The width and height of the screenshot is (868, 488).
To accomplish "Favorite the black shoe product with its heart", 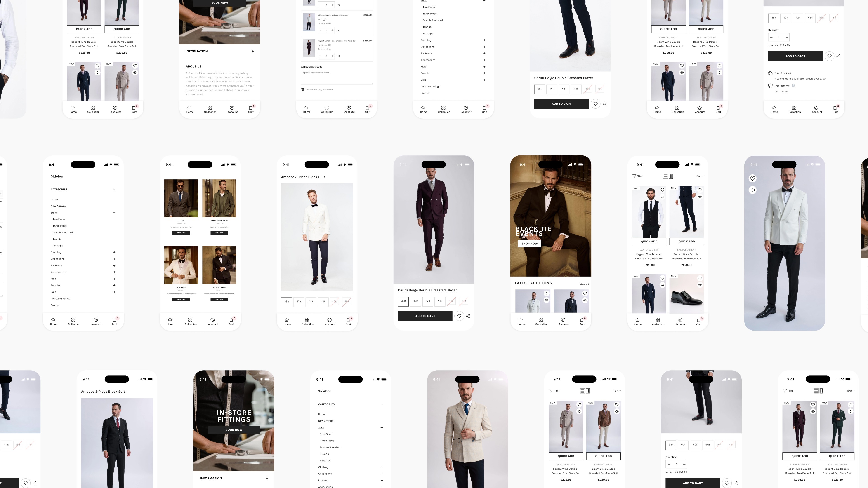I will pyautogui.click(x=700, y=278).
